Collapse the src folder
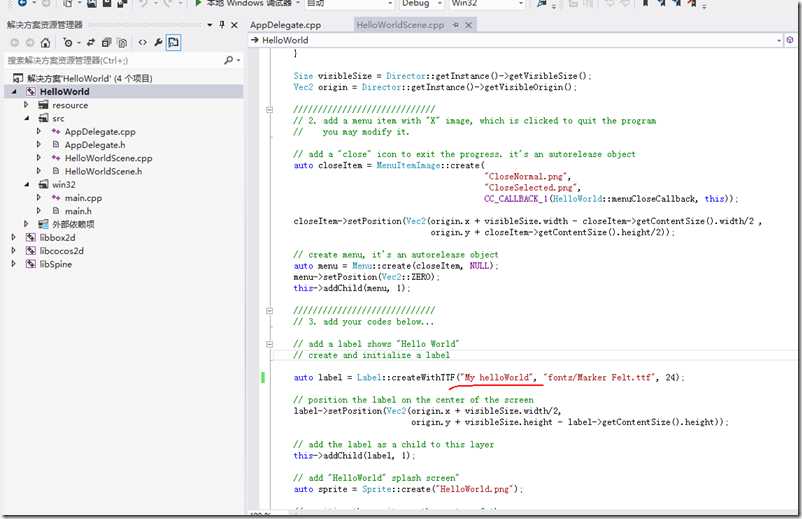 tap(27, 118)
